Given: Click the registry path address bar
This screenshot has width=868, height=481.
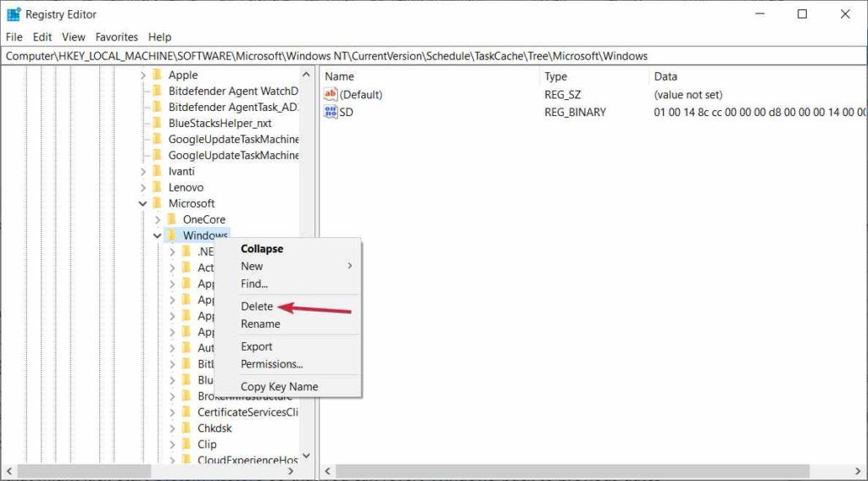Looking at the screenshot, I should click(434, 56).
